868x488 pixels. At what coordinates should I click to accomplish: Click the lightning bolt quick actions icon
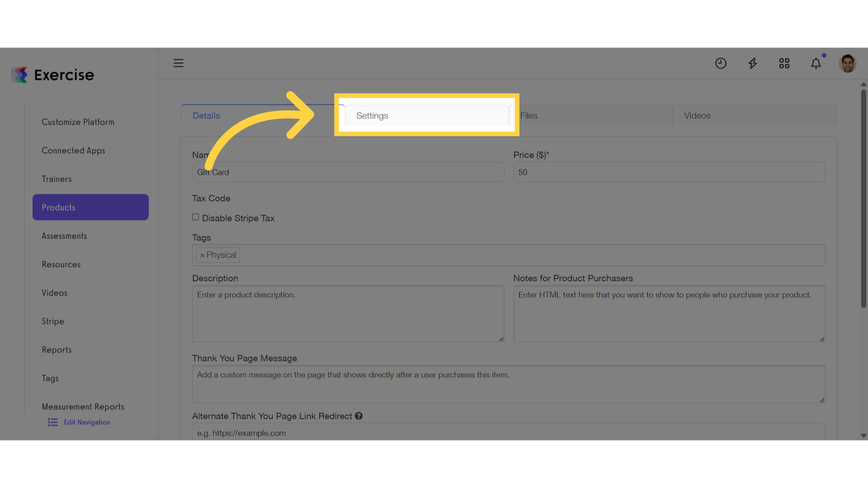click(x=753, y=63)
